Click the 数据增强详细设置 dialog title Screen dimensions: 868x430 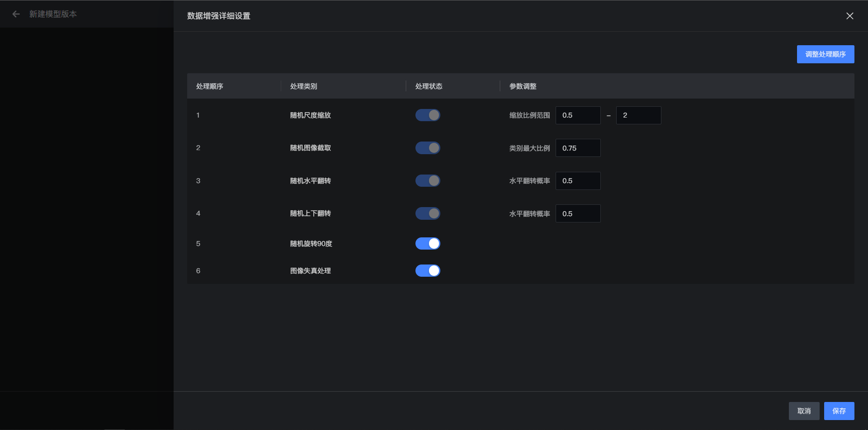219,16
